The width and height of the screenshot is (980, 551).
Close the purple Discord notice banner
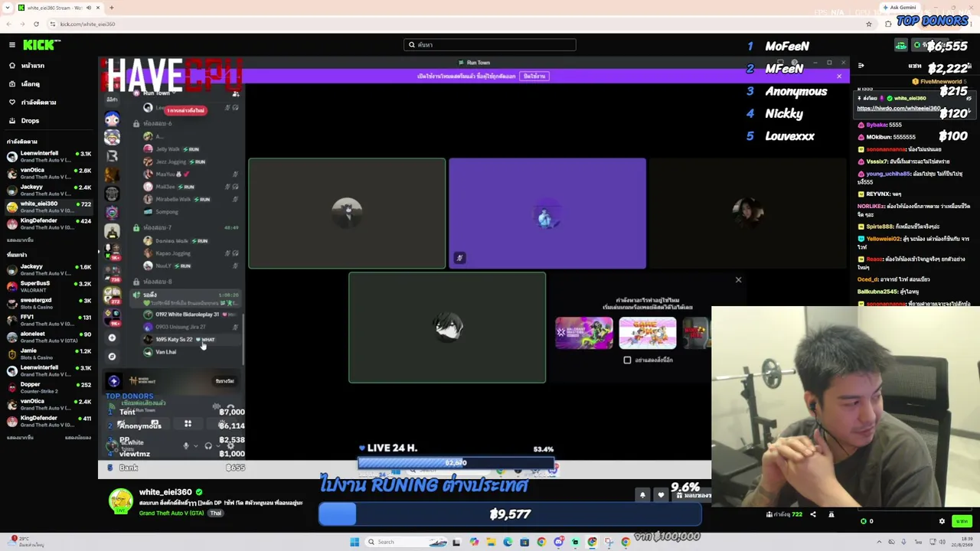click(839, 76)
